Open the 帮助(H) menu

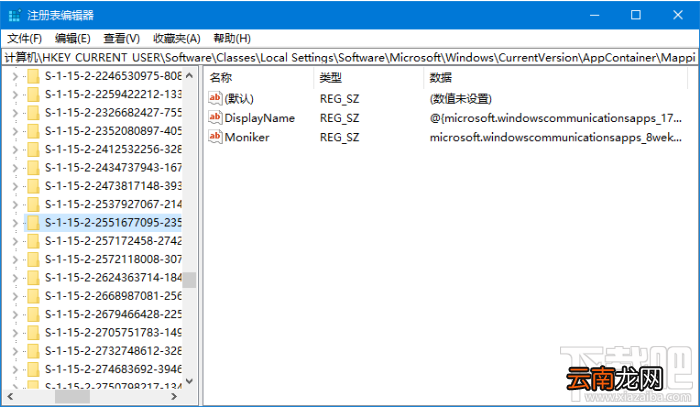[x=232, y=38]
